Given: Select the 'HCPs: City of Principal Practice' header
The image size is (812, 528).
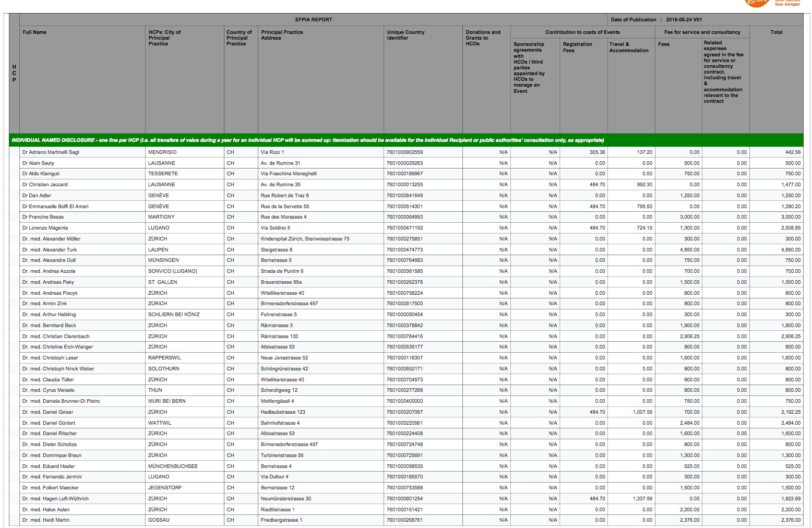Looking at the screenshot, I should (x=164, y=38).
